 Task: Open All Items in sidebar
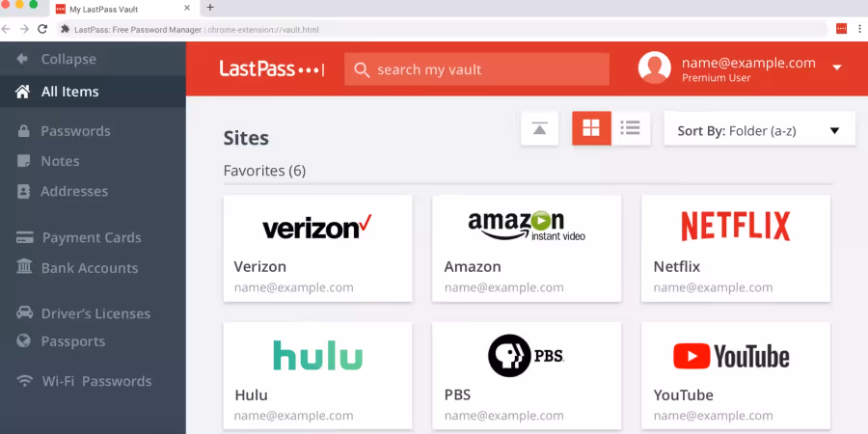pos(93,92)
